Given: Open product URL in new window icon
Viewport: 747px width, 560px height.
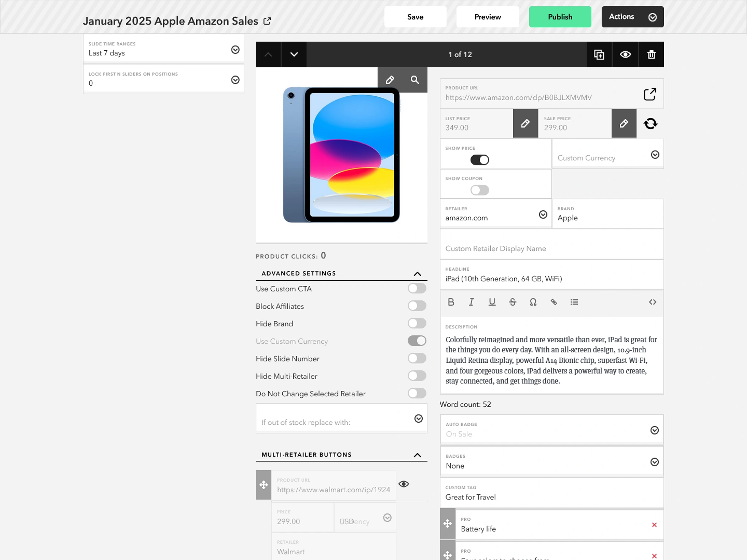Looking at the screenshot, I should tap(650, 94).
